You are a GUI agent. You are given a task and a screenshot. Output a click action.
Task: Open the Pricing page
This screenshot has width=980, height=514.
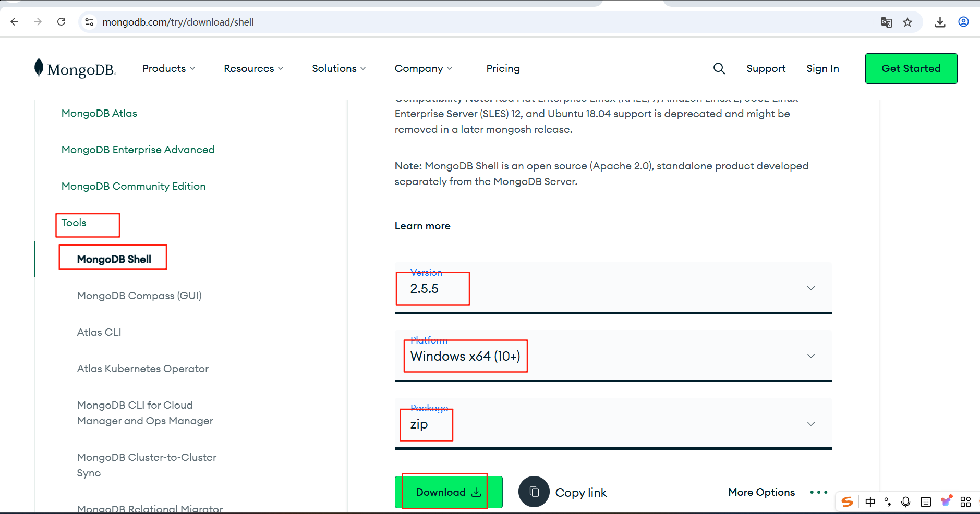(503, 68)
